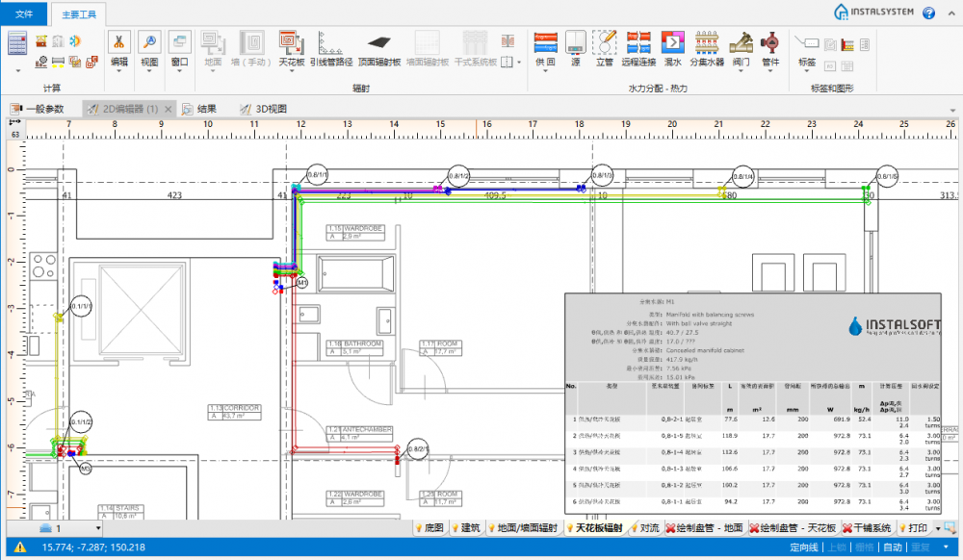Open the floor level selector dropdown
The width and height of the screenshot is (963, 560).
(x=98, y=528)
